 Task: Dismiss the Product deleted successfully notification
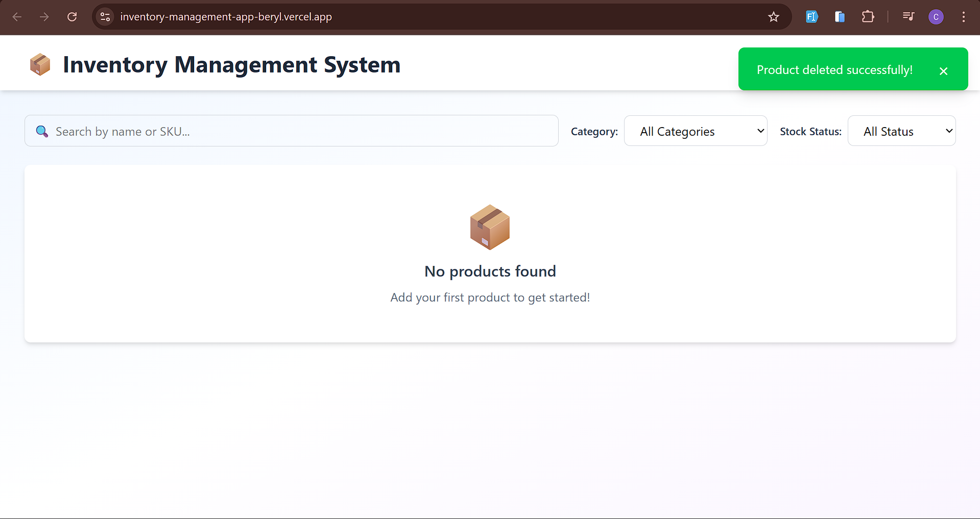point(943,71)
